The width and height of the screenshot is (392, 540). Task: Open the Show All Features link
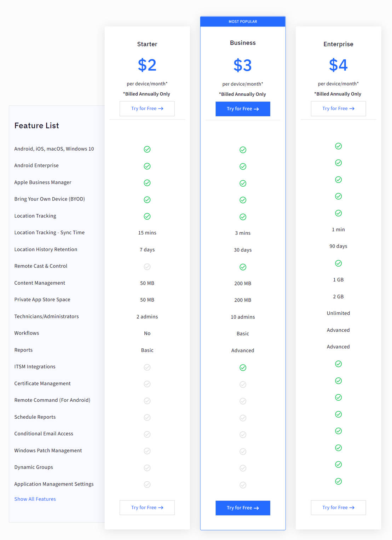pyautogui.click(x=35, y=499)
